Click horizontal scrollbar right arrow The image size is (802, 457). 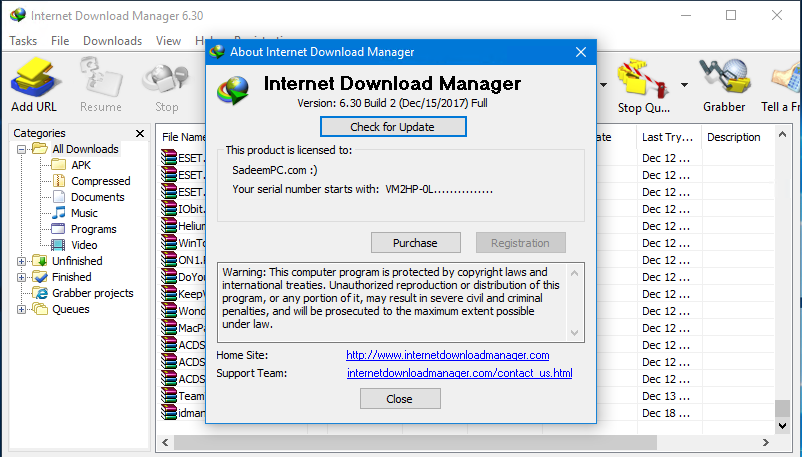click(x=766, y=442)
